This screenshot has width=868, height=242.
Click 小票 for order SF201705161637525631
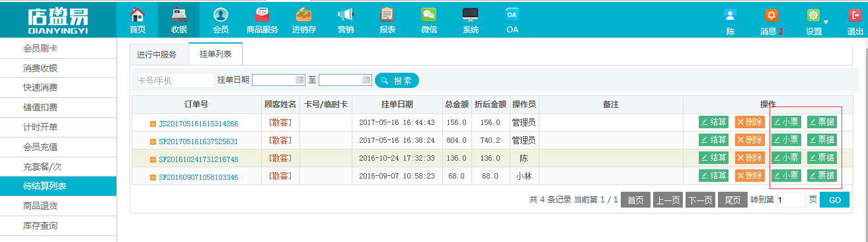coord(786,140)
